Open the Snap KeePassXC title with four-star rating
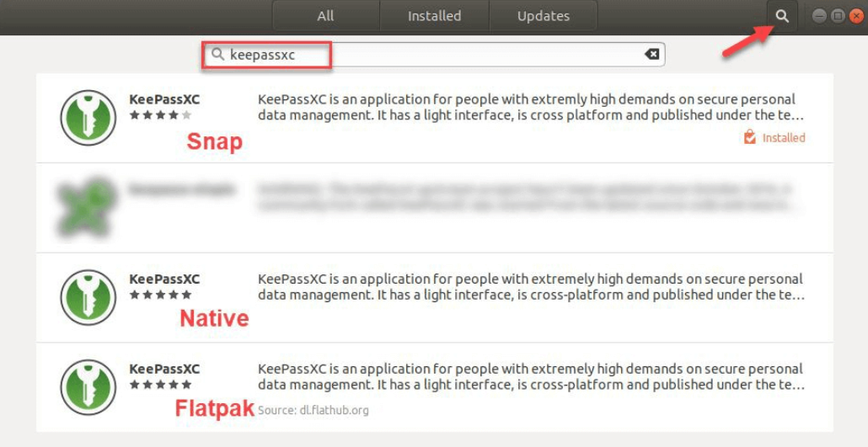The height and width of the screenshot is (447, 868). point(164,99)
